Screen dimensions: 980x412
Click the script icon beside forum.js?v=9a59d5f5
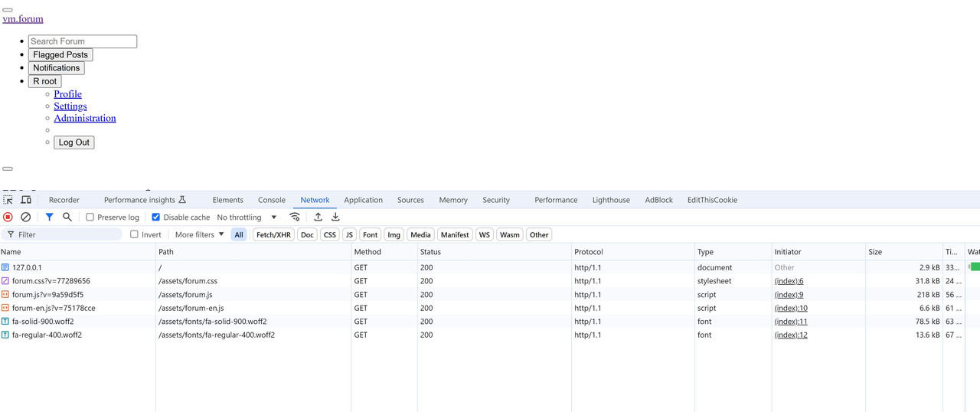pyautogui.click(x=5, y=295)
